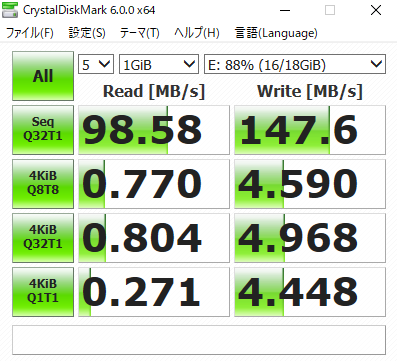Expand the 1GiB test size dropdown
The height and width of the screenshot is (361, 397).
159,64
